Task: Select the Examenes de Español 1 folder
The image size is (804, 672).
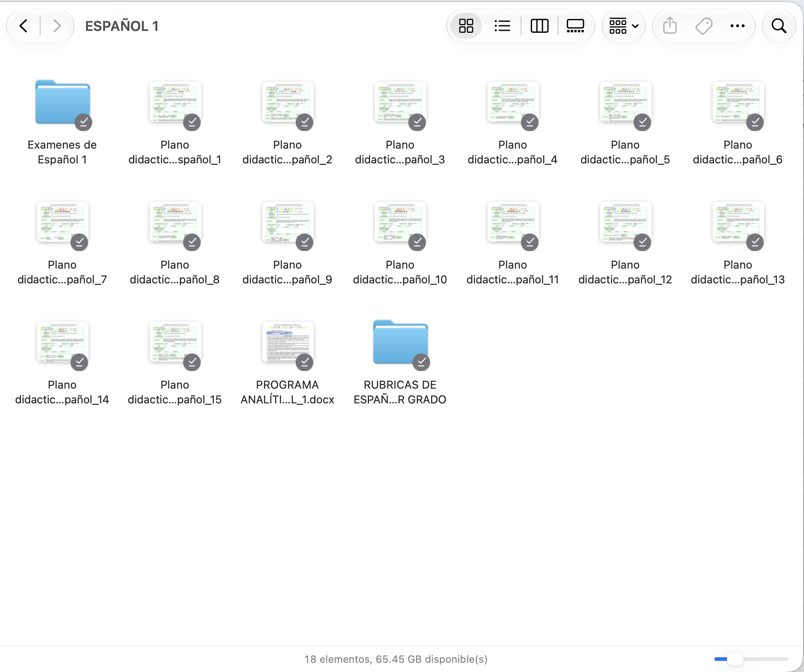Action: point(62,102)
